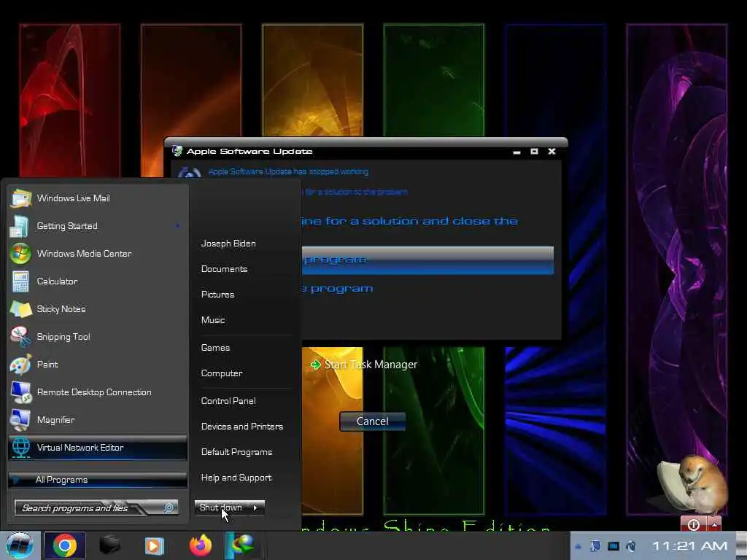Click the blue monitor system tray icon
The image size is (747, 560).
point(614,546)
